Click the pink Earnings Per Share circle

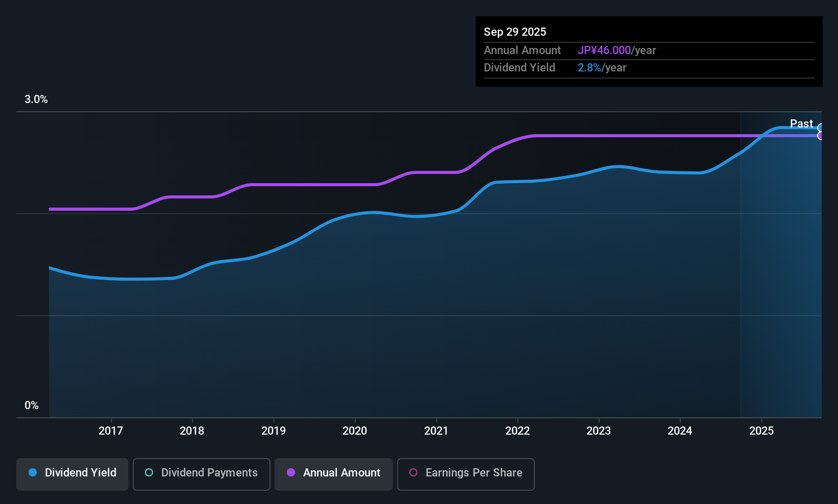[413, 472]
